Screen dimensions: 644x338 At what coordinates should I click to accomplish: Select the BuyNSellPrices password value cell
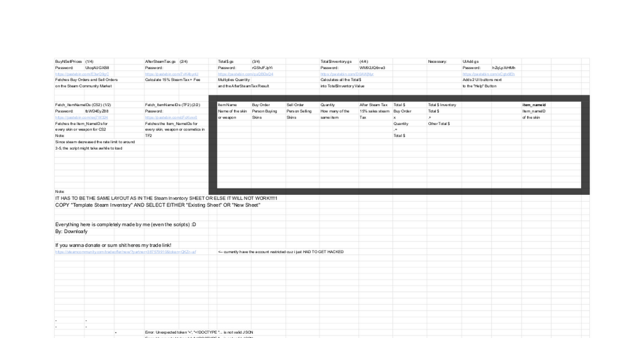click(97, 68)
